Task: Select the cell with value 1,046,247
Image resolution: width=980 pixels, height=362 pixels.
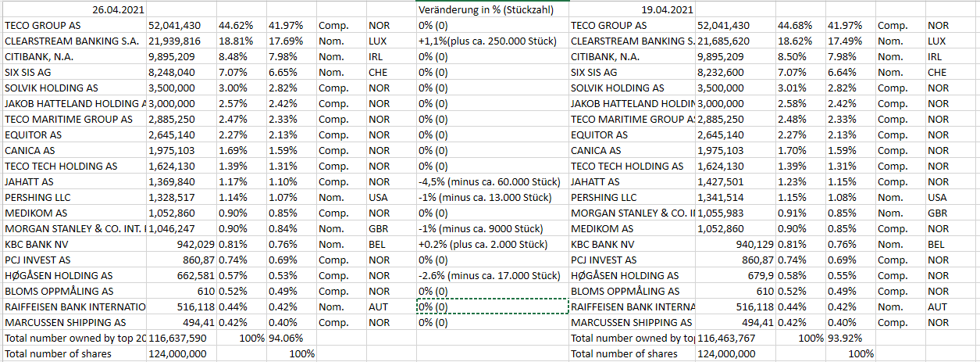Action: click(174, 228)
